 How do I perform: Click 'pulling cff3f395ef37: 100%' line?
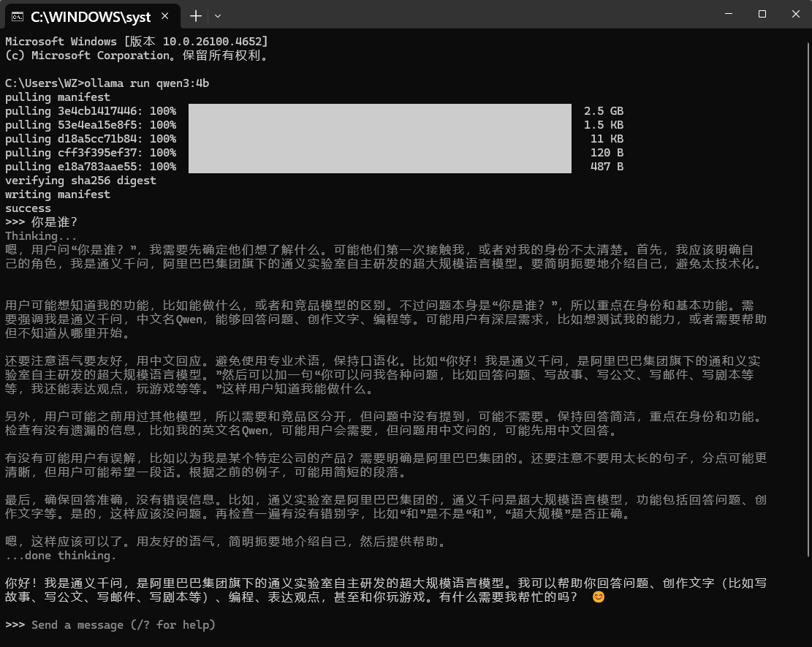(x=91, y=153)
